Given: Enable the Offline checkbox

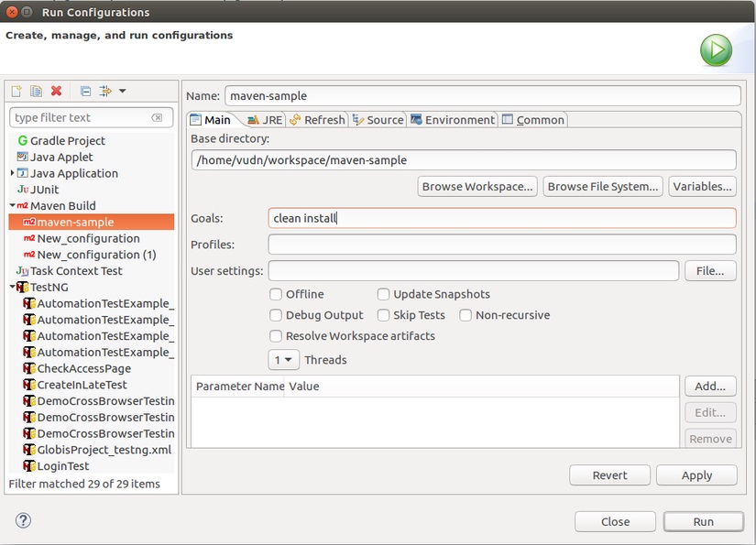Looking at the screenshot, I should [x=276, y=294].
